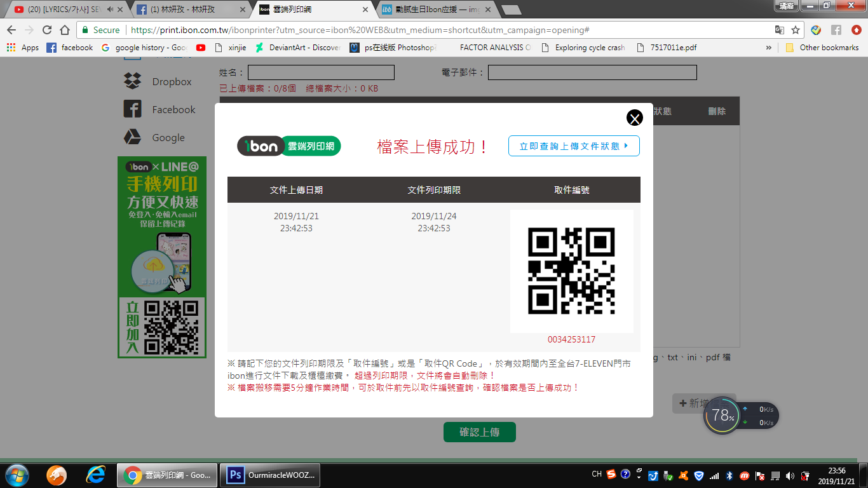The width and height of the screenshot is (868, 488).
Task: Click upload date 2019/11/21 cell
Action: click(296, 222)
